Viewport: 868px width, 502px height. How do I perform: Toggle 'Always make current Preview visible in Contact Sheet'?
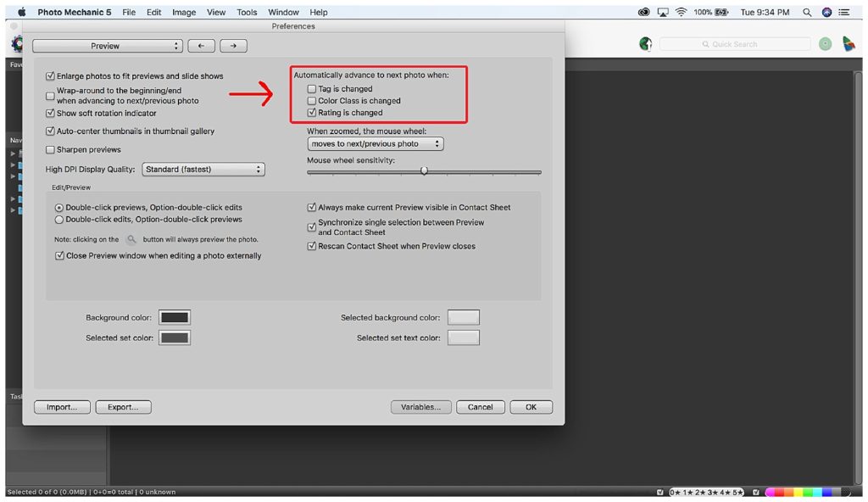pyautogui.click(x=312, y=207)
